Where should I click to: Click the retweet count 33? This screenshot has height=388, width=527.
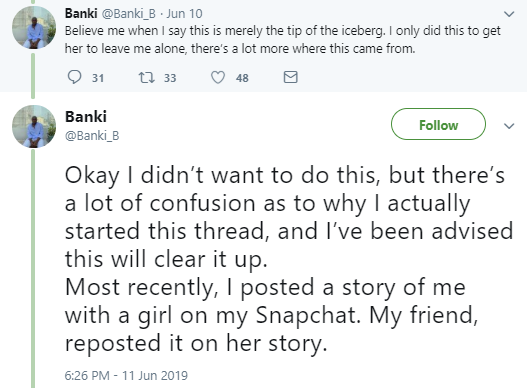pos(170,78)
